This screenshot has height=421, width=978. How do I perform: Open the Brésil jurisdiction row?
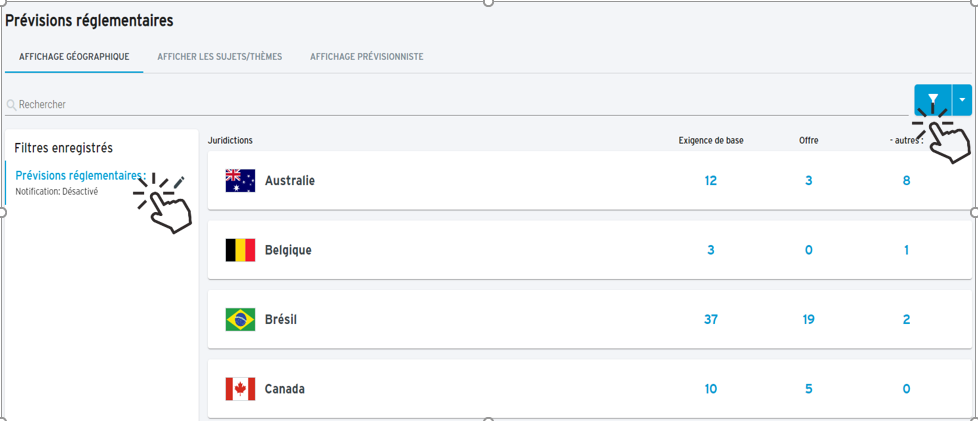[589, 319]
